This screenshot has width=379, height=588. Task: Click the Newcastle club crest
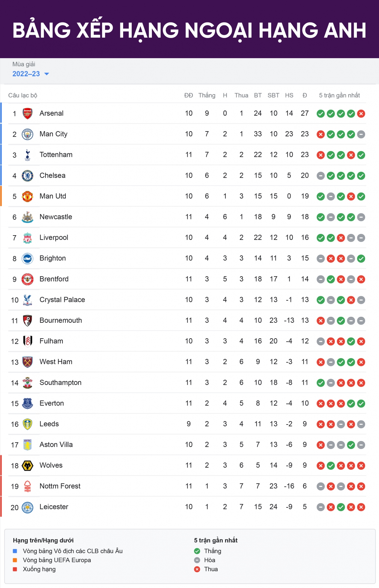tap(27, 217)
